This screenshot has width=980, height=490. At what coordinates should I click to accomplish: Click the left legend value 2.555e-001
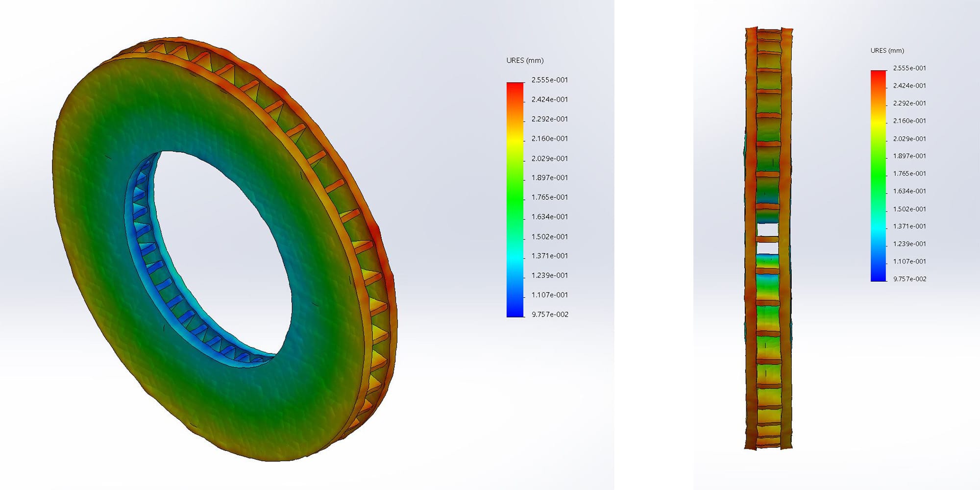click(x=550, y=80)
